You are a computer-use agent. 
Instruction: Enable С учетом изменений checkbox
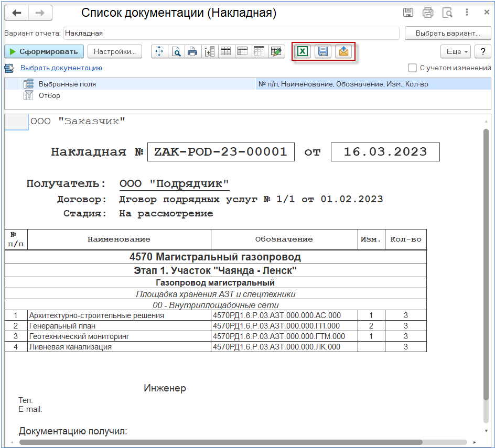click(x=412, y=68)
